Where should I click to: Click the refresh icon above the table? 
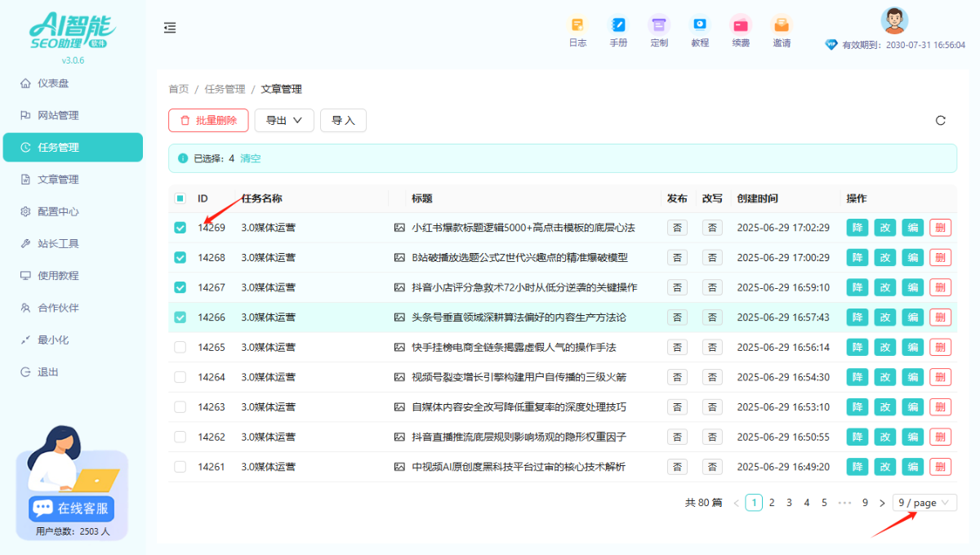tap(940, 120)
